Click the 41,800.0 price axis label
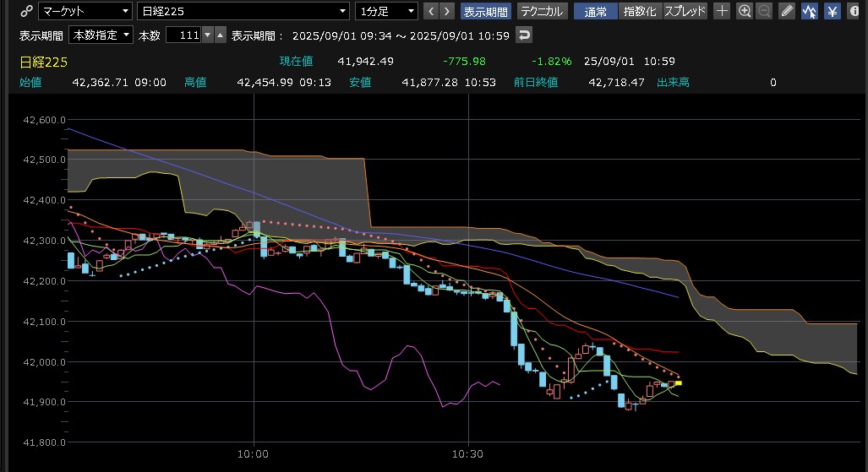 [x=44, y=442]
